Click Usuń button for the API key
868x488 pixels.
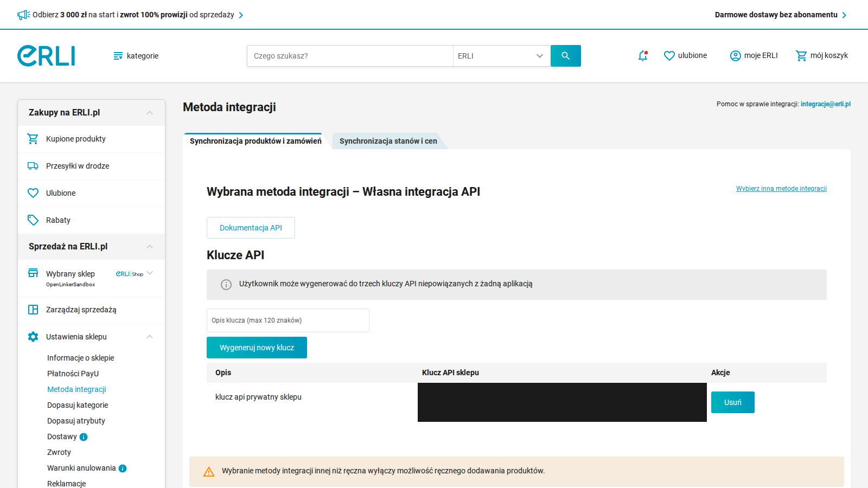732,402
